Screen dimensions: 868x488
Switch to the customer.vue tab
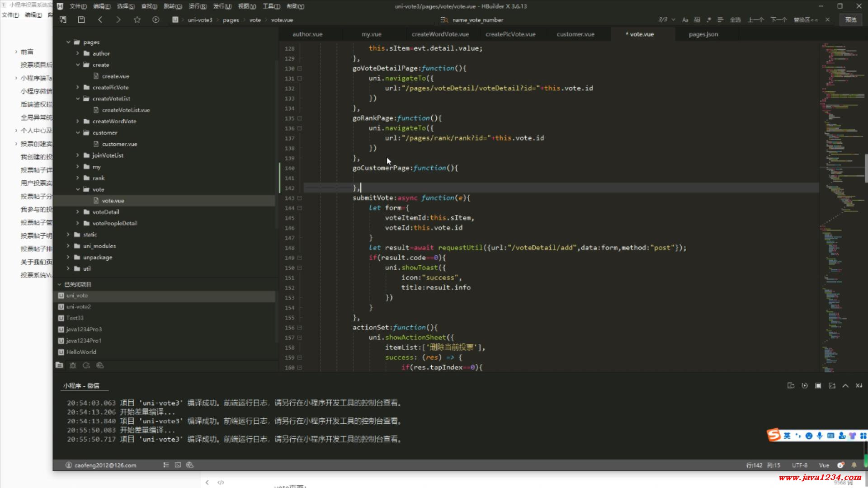576,34
